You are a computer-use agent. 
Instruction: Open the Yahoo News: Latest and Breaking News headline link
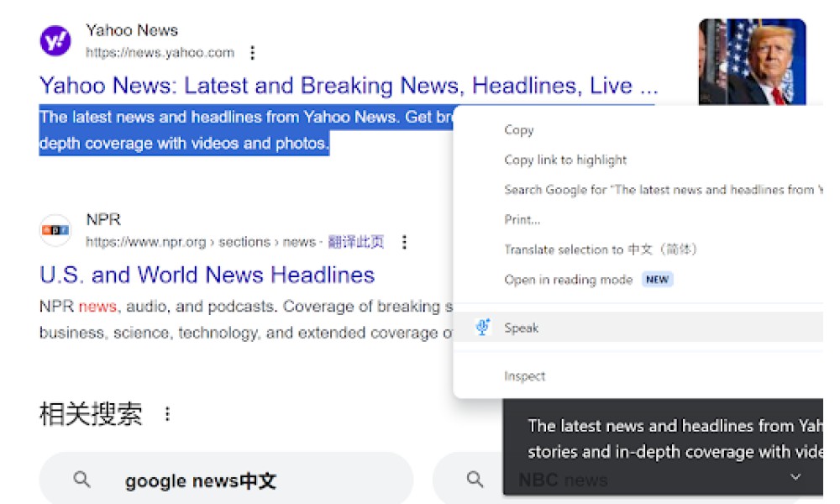[349, 86]
